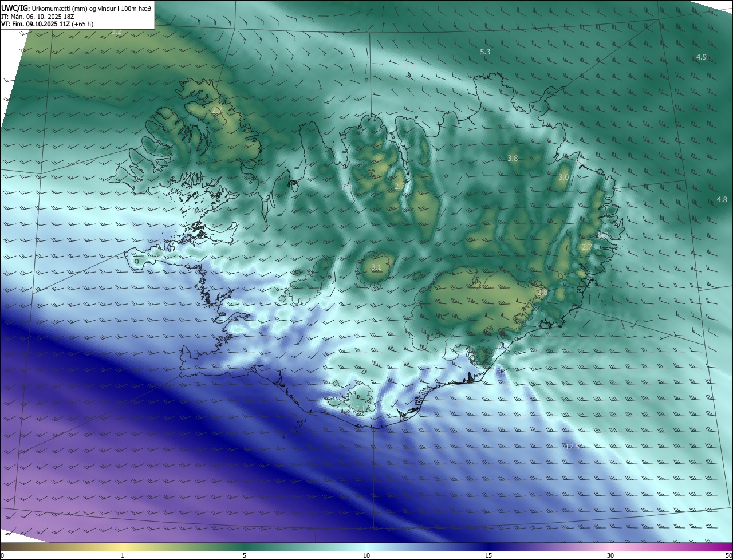Click the 12.5 value label
This screenshot has width=733, height=560.
572,447
